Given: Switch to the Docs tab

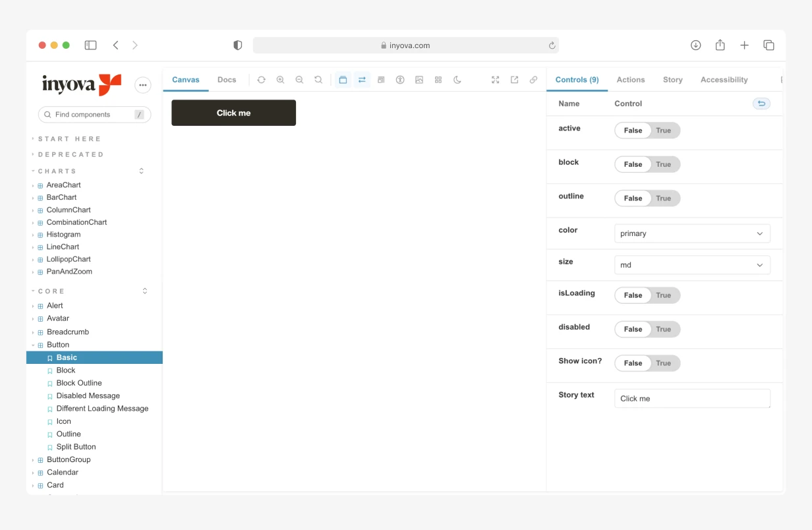Looking at the screenshot, I should (227, 79).
